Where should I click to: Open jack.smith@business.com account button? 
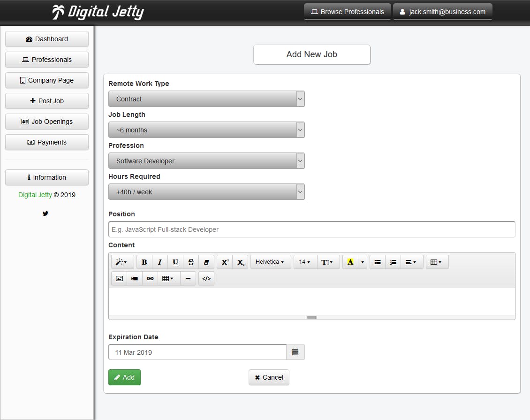coord(443,12)
